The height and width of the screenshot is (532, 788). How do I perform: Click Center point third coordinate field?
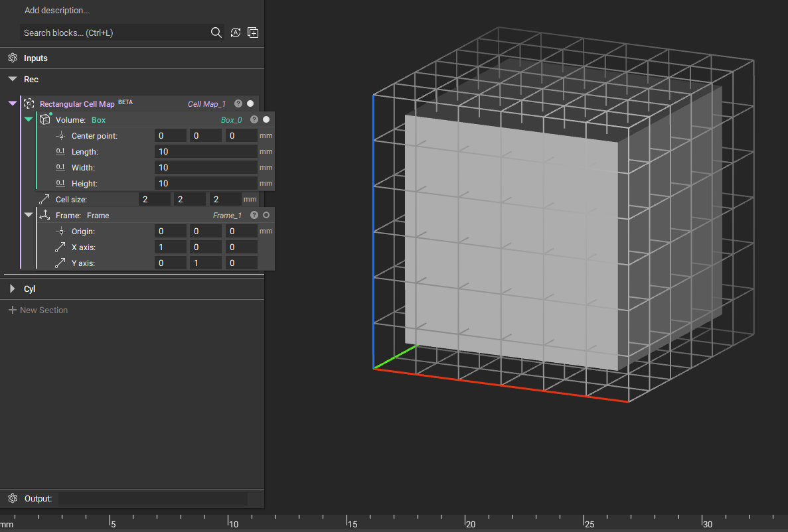[241, 135]
